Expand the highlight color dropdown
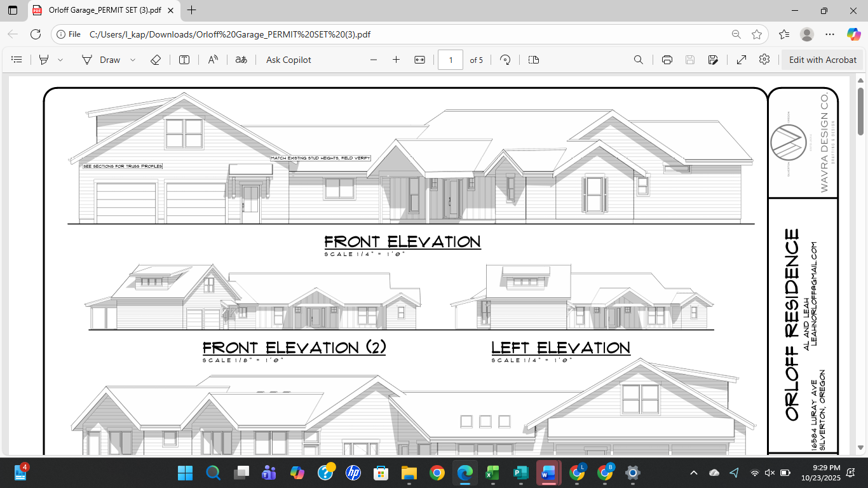The image size is (868, 488). coord(60,60)
